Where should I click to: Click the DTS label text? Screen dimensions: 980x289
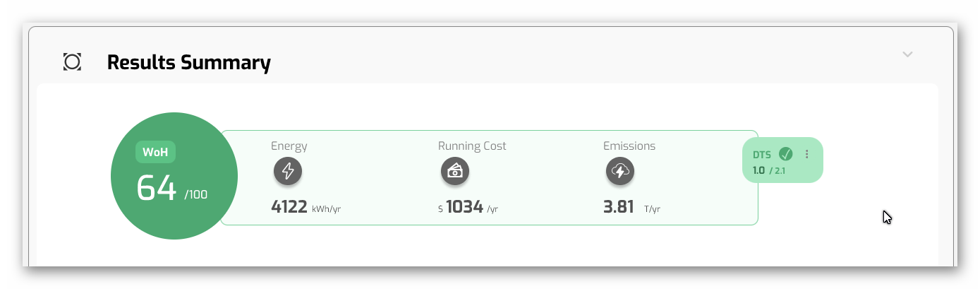click(762, 155)
